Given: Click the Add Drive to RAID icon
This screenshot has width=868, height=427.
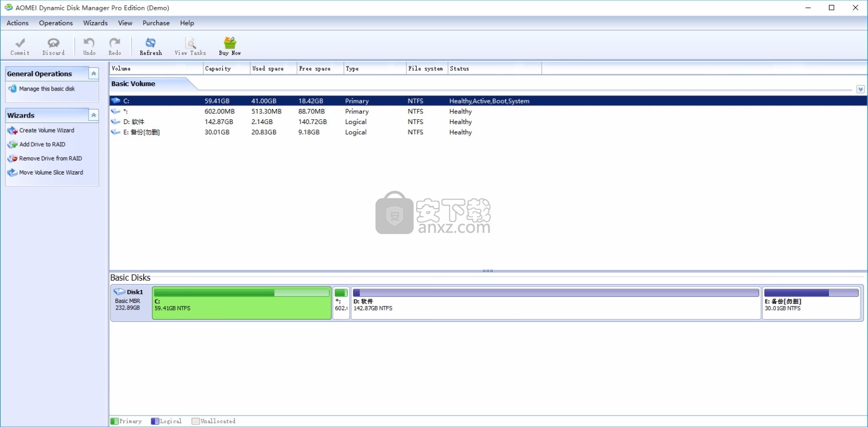Looking at the screenshot, I should [12, 145].
